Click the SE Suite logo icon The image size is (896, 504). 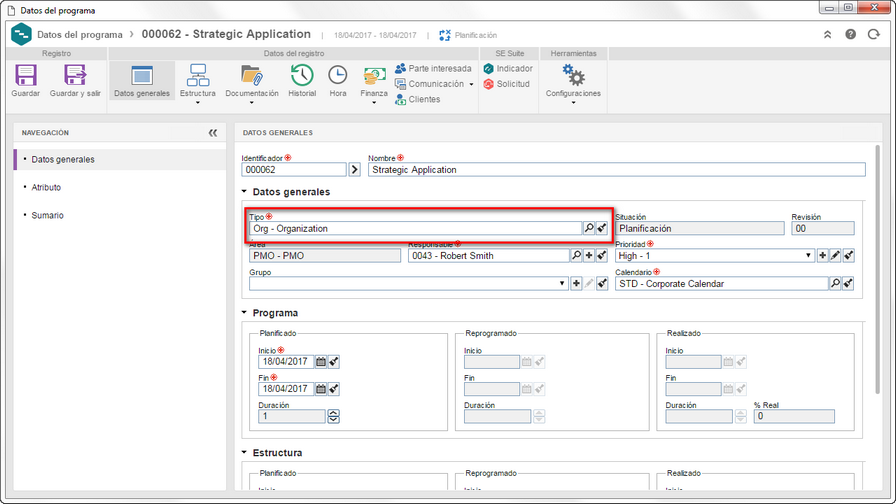pyautogui.click(x=21, y=34)
